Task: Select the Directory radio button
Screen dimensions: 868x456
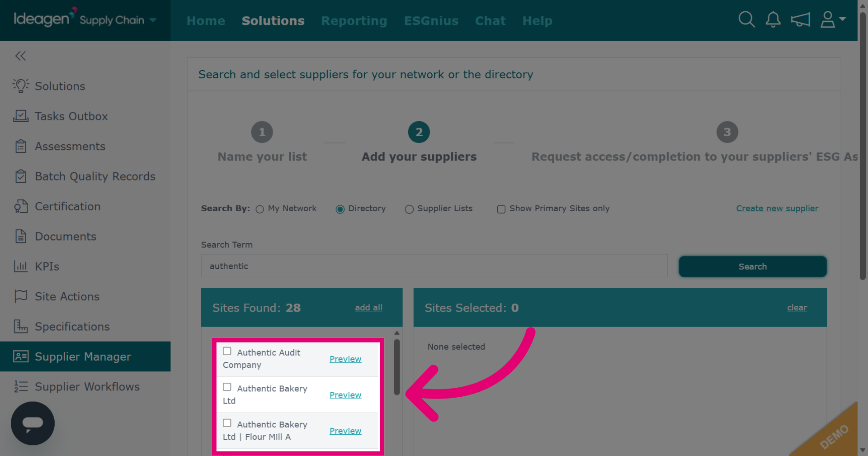Action: [340, 209]
